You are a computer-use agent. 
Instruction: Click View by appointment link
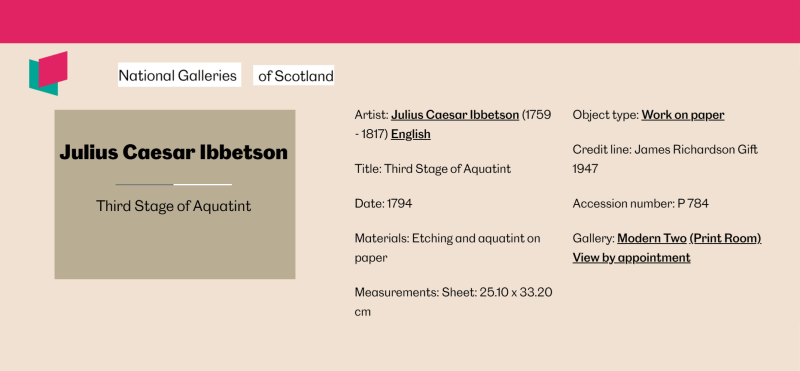pyautogui.click(x=631, y=258)
